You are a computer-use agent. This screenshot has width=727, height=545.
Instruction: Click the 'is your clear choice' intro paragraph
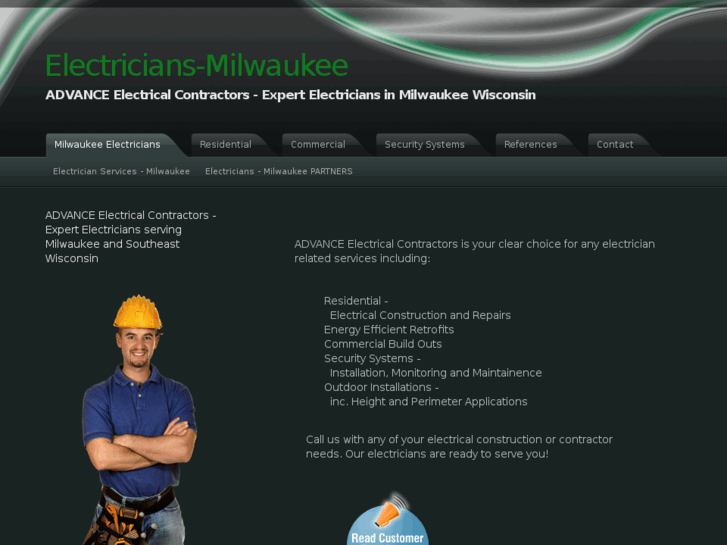coord(475,251)
